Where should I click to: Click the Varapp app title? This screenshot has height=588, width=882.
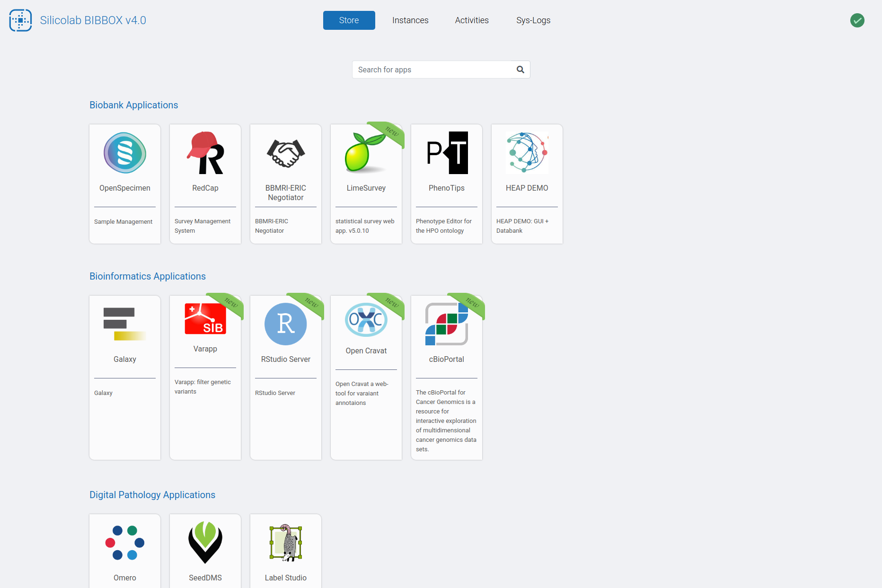[x=205, y=349]
